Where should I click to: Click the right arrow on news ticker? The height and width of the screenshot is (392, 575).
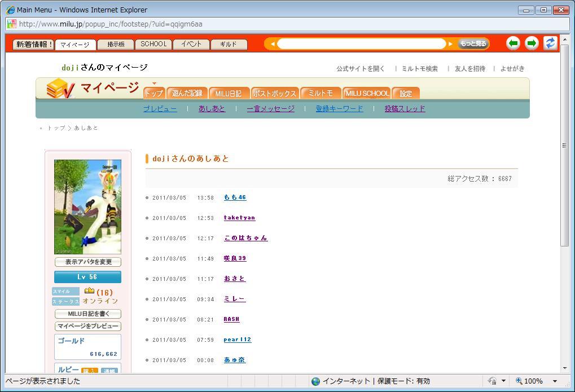click(450, 44)
